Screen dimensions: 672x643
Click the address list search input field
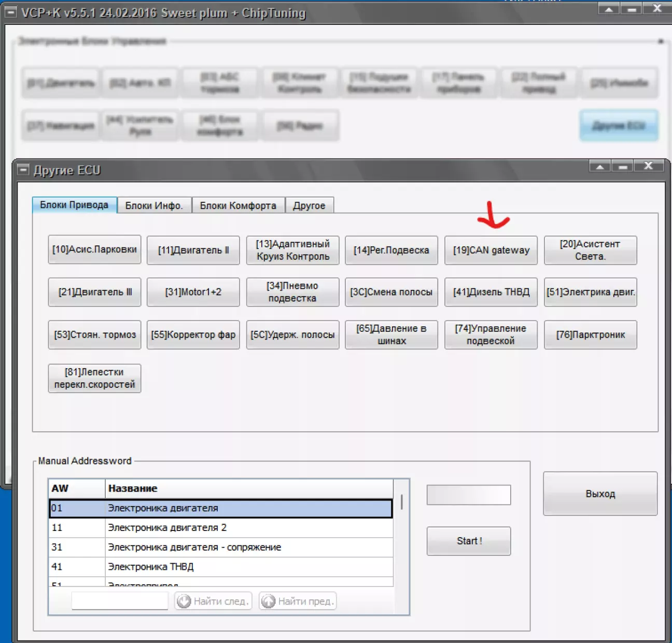120,601
